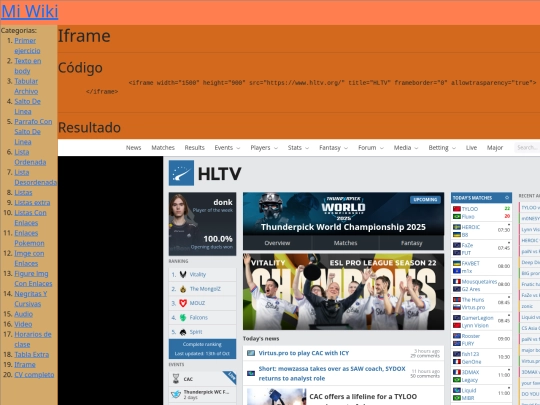Click the CAC event trophy icon
The height and width of the screenshot is (405, 540).
pyautogui.click(x=176, y=379)
